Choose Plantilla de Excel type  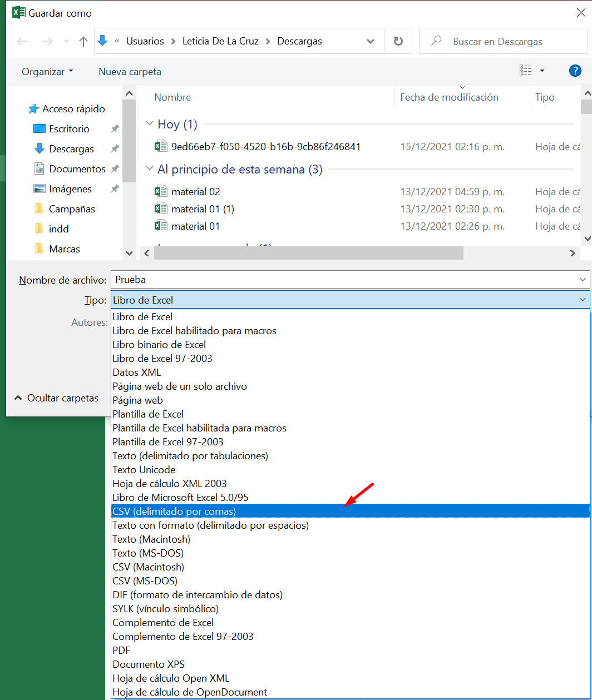(351, 414)
